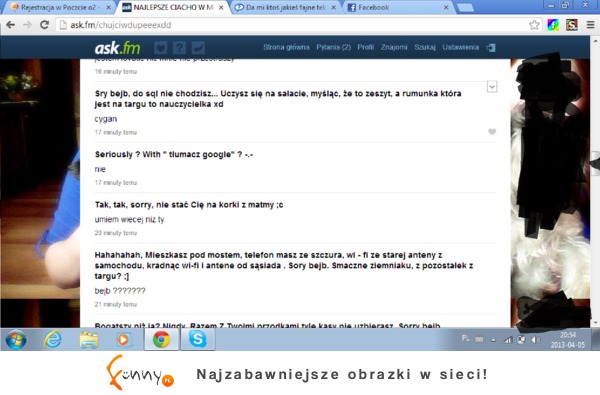Open Windows Explorer folder icon on taskbar

[x=89, y=340]
